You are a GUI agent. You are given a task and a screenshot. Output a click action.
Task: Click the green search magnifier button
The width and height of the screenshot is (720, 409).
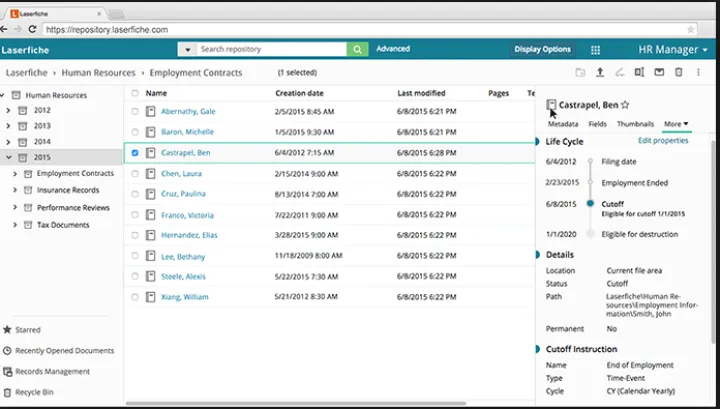[x=357, y=49]
